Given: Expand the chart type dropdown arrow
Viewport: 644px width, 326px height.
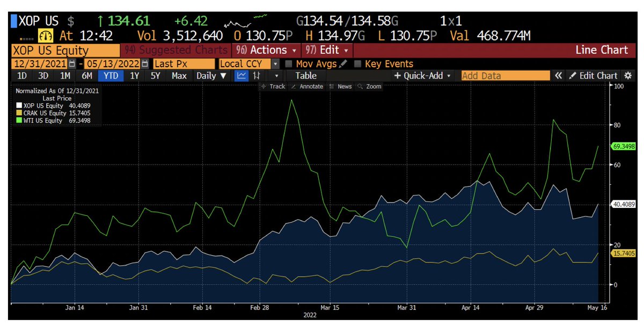Looking at the screenshot, I should coord(277,76).
